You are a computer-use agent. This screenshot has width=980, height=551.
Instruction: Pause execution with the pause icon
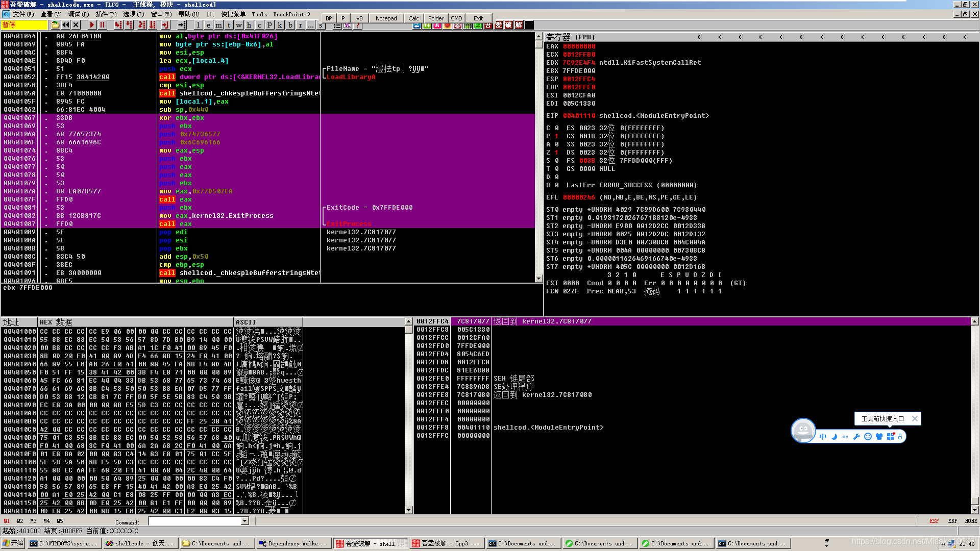[x=102, y=24]
